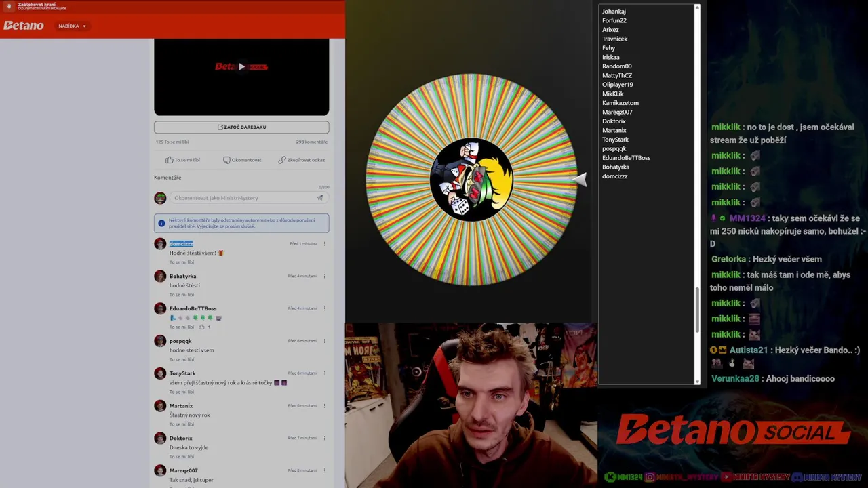Click the Verunkaa28 username in chat

735,379
